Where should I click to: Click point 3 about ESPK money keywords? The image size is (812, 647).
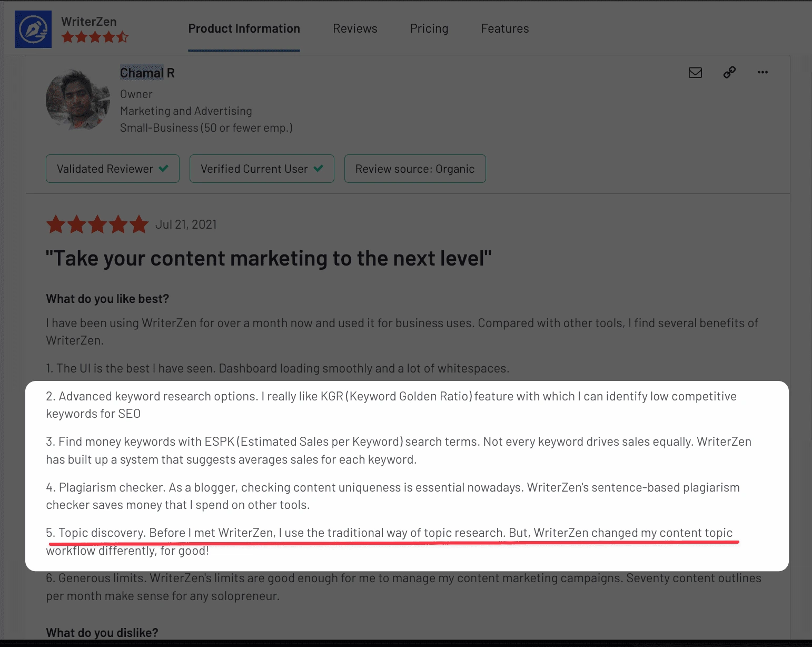click(399, 450)
